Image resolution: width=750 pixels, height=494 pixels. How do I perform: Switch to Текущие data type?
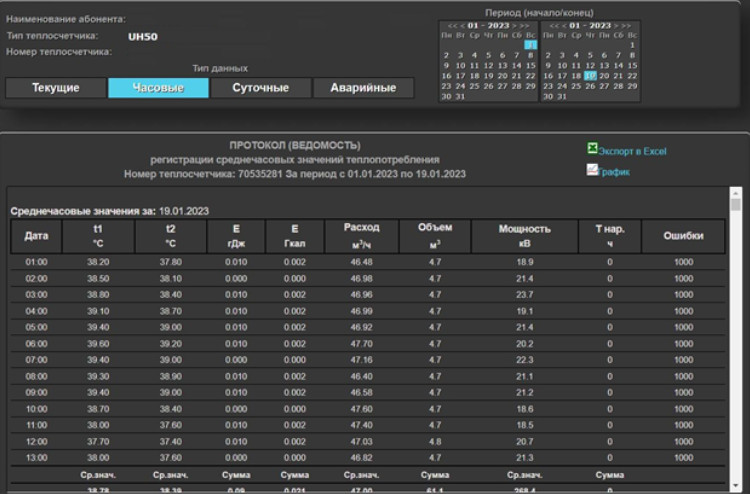coord(56,88)
